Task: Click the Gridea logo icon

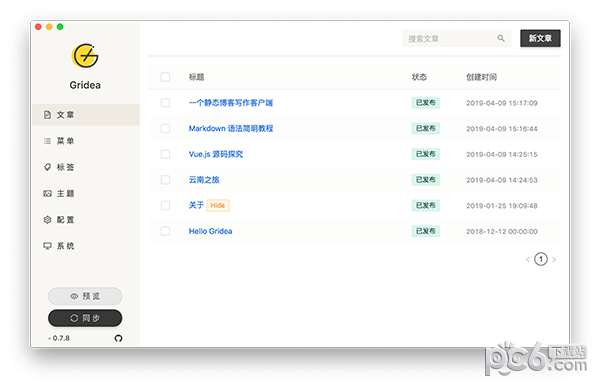Action: tap(85, 56)
